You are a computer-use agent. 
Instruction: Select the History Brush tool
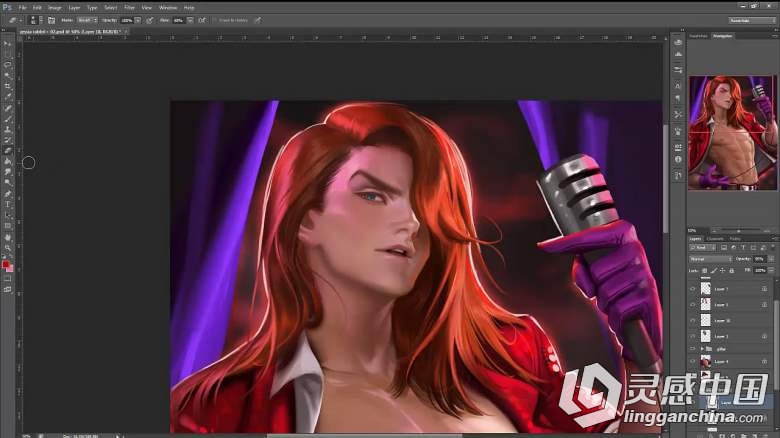pos(7,140)
